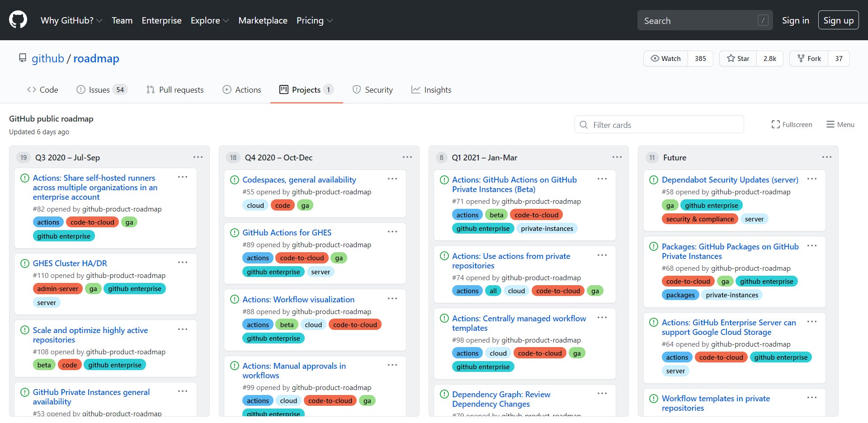Open card menu for Actions: Centrally managed workflow templates
Screen dimensions: 868x423
tap(602, 317)
